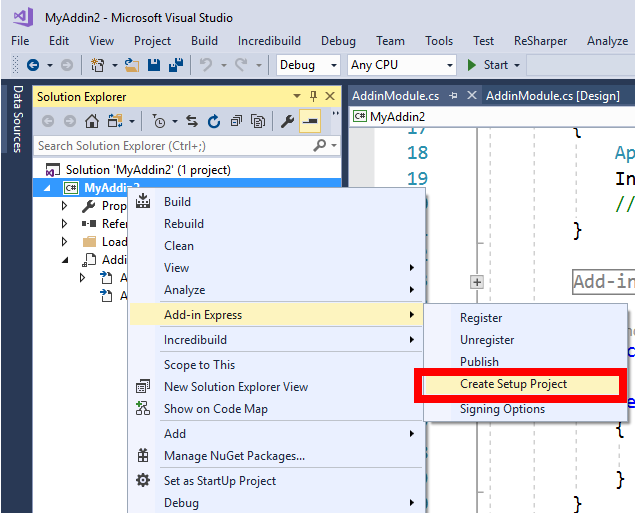Toggle the Preview Selected Items button
This screenshot has height=513, width=635.
(310, 121)
